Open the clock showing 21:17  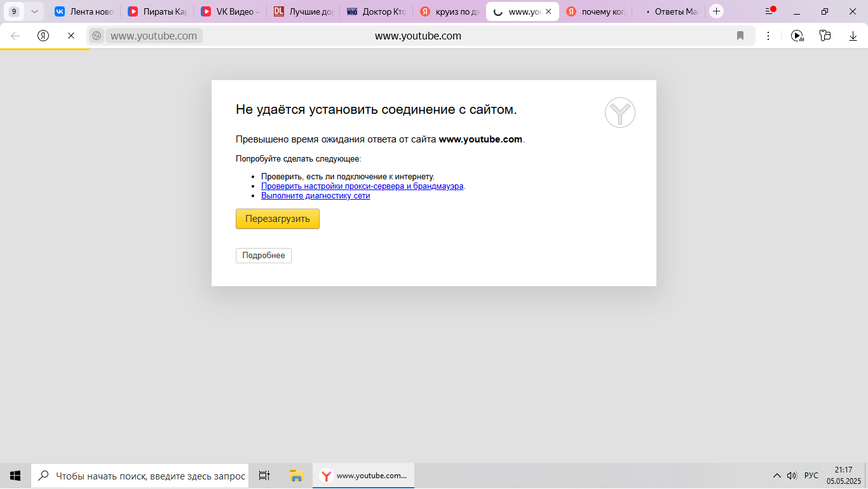[x=844, y=476]
